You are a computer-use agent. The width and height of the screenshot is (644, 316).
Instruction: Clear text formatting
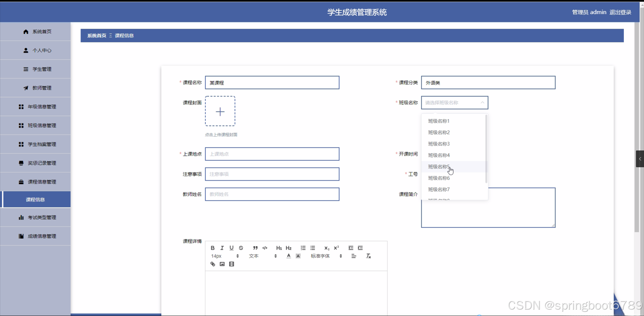coord(368,256)
